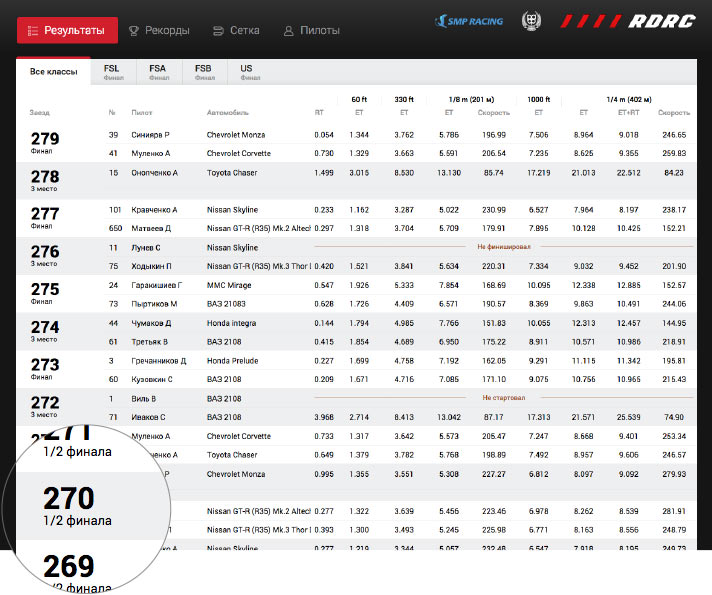712x595 pixels.
Task: Open the FSA Финал tab
Action: [x=160, y=72]
